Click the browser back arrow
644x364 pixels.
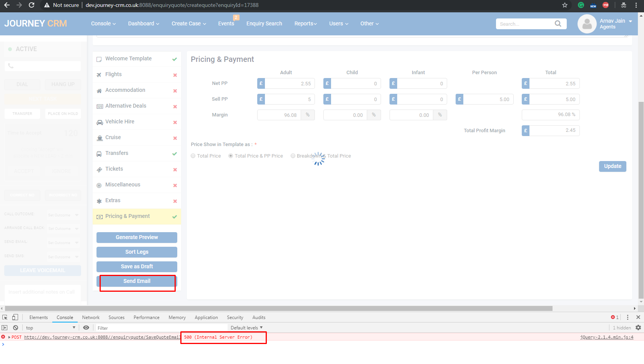pos(7,5)
